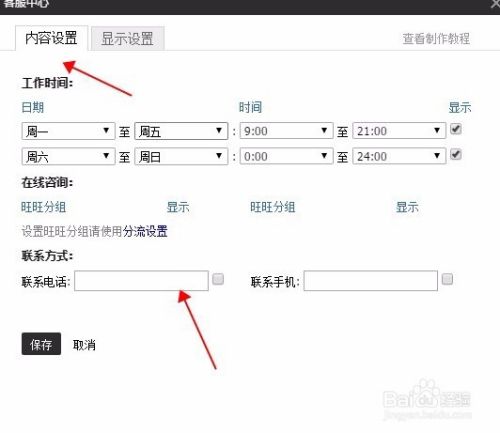This screenshot has height=433, width=500.
Task: Open the 24:00 end-time dropdown
Action: [x=399, y=156]
